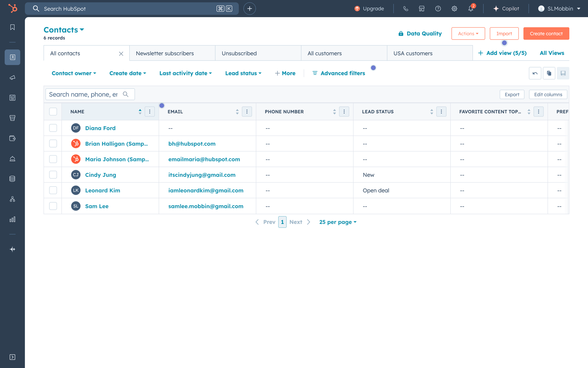
Task: Click the Search name, phone, email field
Action: (x=90, y=94)
